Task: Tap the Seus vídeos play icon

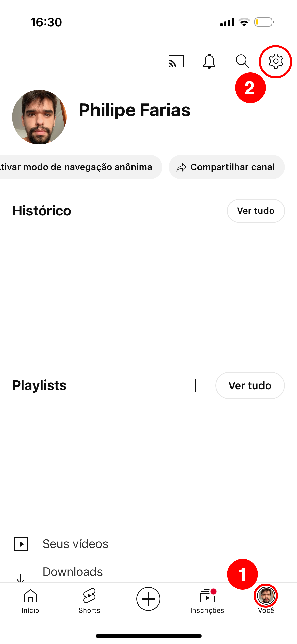Action: pyautogui.click(x=21, y=544)
